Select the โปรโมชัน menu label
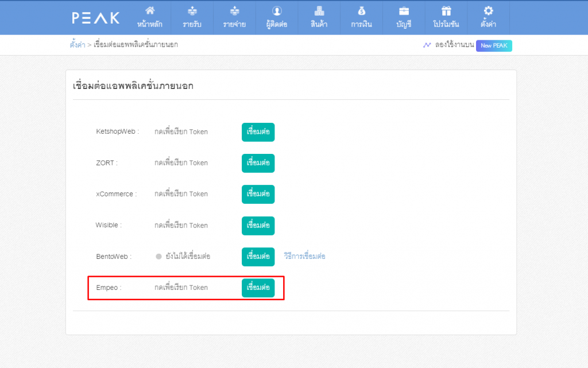588x368 pixels. [x=446, y=24]
